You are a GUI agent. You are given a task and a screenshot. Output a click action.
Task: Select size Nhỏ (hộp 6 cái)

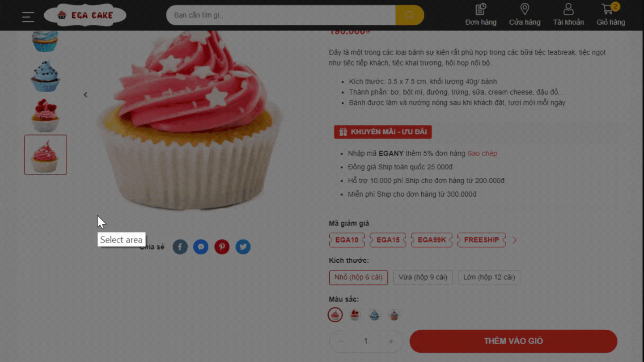[x=358, y=277]
